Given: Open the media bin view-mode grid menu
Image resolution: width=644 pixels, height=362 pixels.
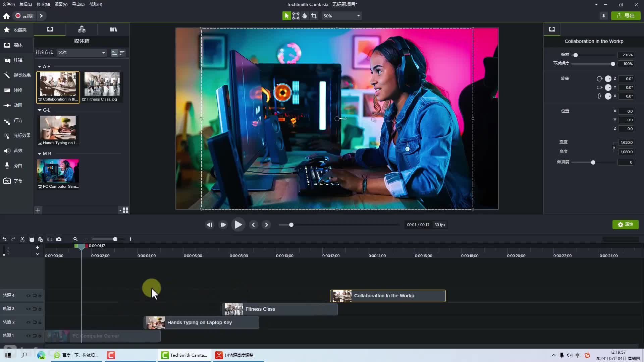Looking at the screenshot, I should tap(124, 210).
